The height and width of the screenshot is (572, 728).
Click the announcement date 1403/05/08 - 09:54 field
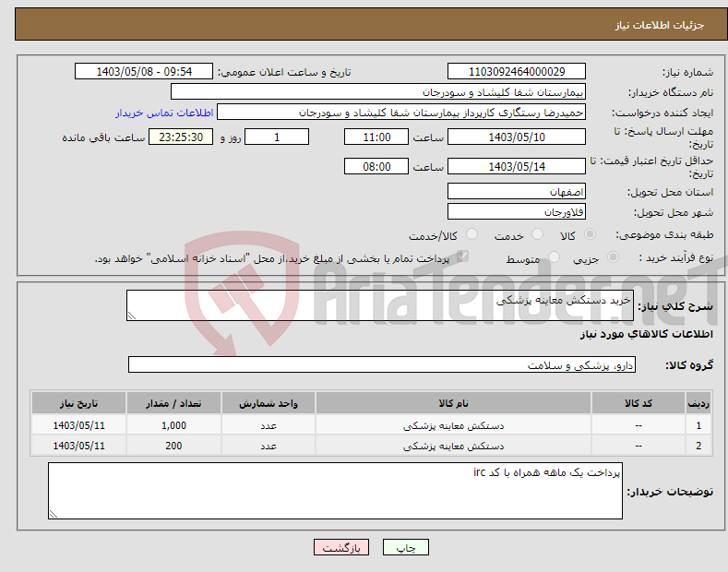tap(144, 72)
